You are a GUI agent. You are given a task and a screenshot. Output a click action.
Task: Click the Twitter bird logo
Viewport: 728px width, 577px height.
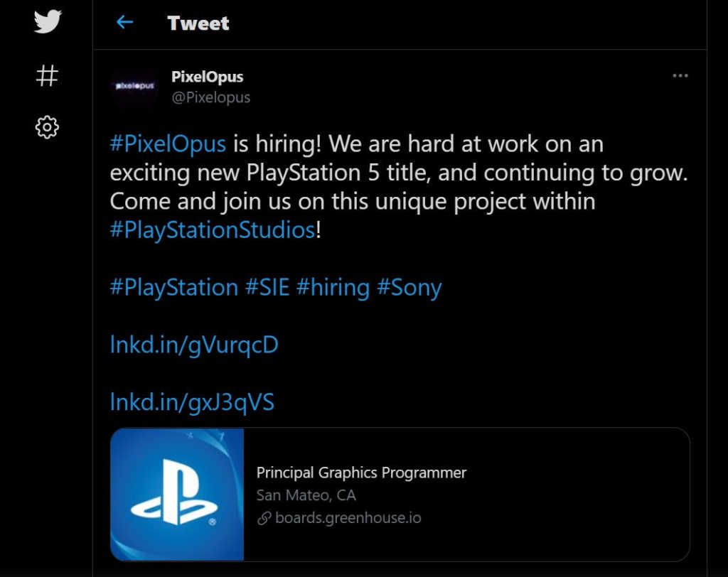tap(48, 21)
